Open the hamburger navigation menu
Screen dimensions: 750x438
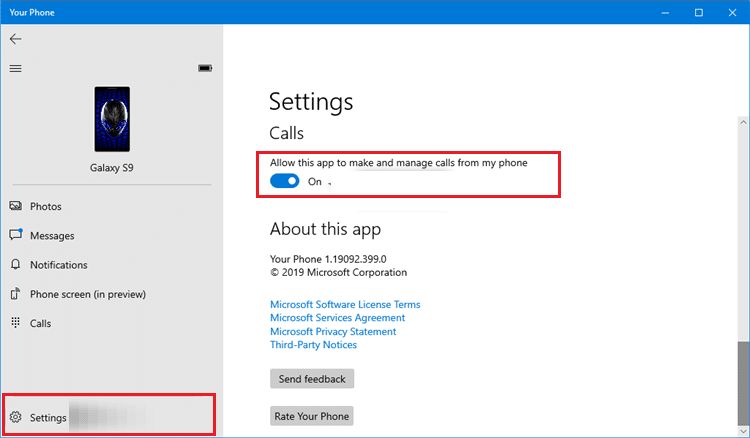click(x=15, y=68)
